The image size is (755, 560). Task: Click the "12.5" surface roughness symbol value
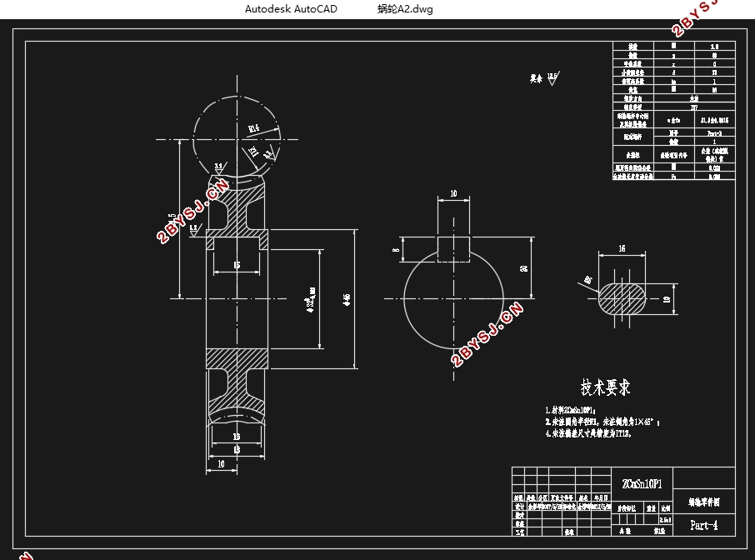[x=552, y=76]
